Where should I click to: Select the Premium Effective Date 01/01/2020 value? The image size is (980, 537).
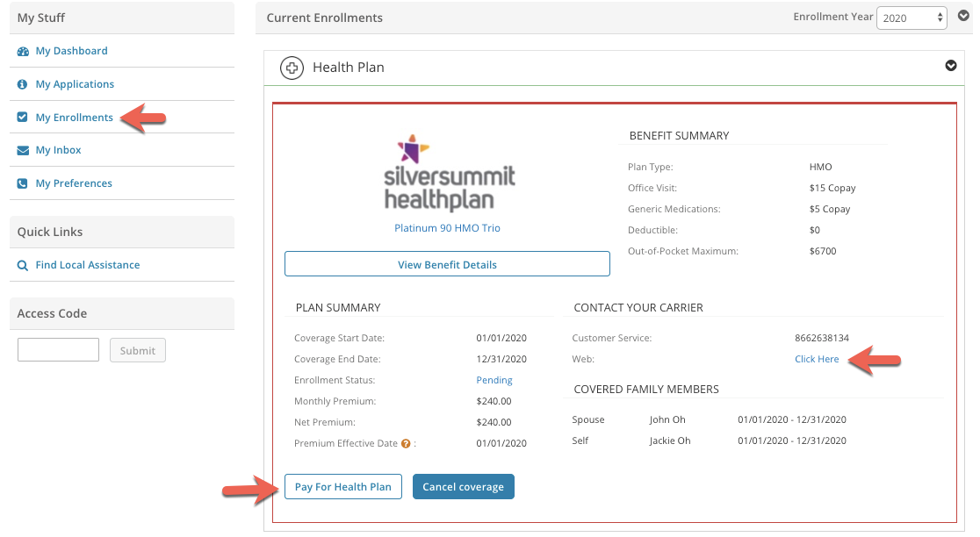click(501, 444)
